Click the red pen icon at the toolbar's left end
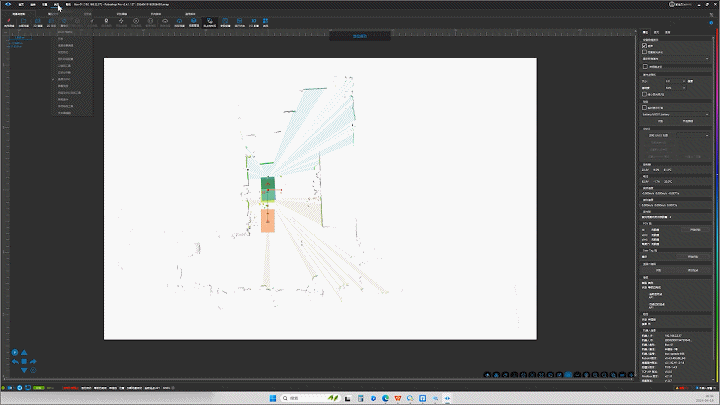The height and width of the screenshot is (405, 720). (x=7, y=20)
